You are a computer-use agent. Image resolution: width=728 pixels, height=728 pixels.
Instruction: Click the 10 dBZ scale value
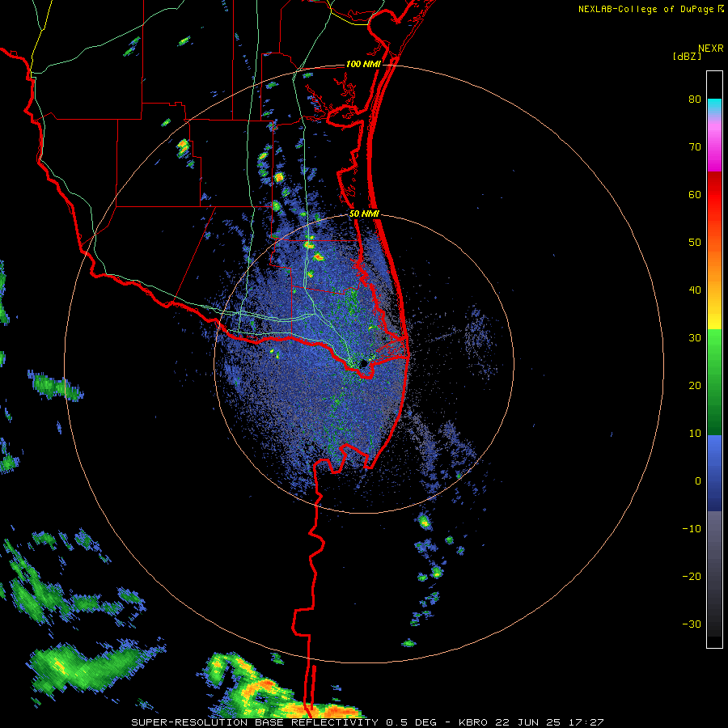pos(695,434)
